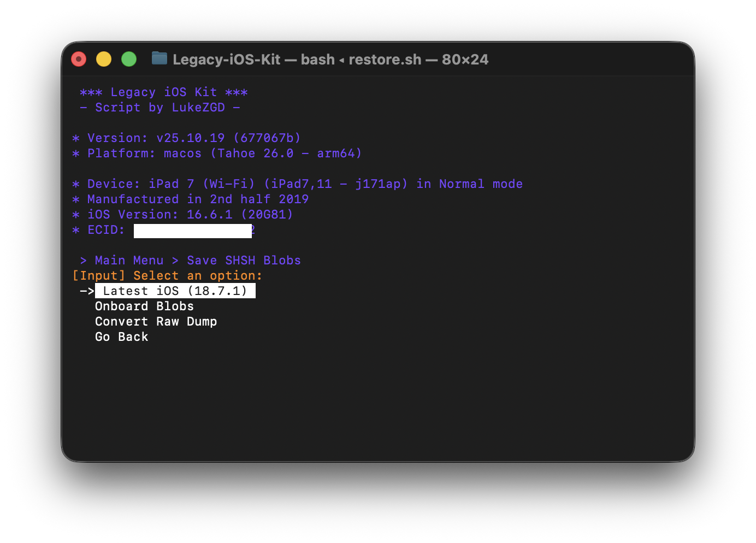Click the folder proxy icon in title bar
This screenshot has height=543, width=756.
tap(159, 58)
